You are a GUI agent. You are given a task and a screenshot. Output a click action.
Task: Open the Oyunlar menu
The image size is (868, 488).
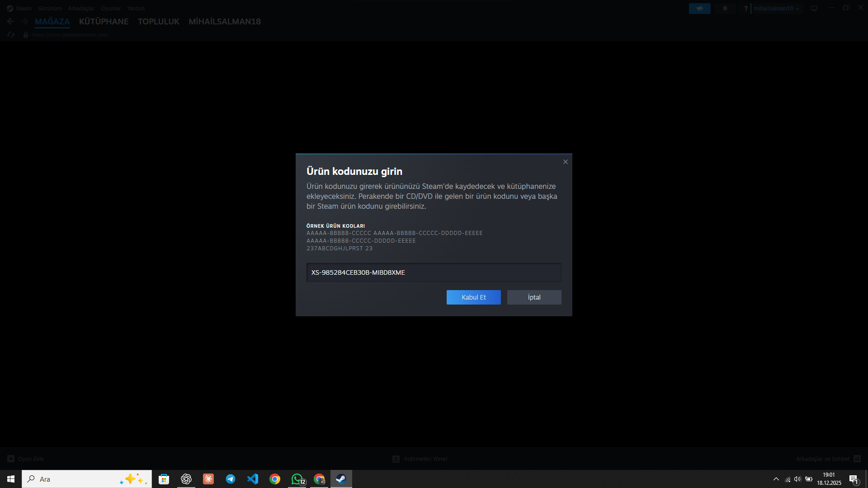pyautogui.click(x=111, y=9)
